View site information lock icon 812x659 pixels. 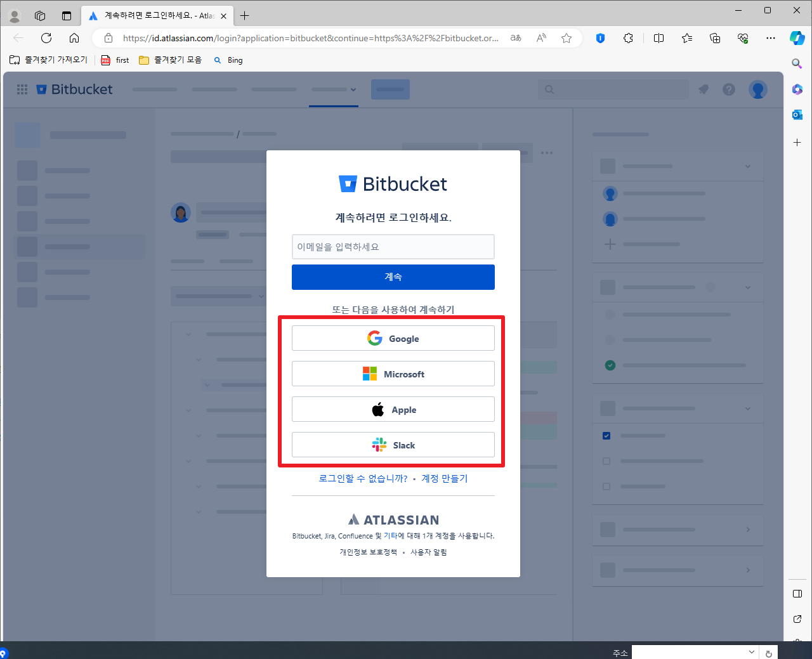click(x=108, y=38)
